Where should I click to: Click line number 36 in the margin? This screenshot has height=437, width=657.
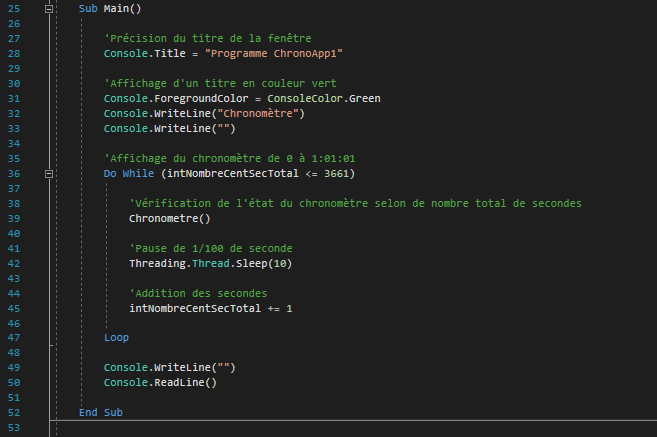tap(14, 174)
